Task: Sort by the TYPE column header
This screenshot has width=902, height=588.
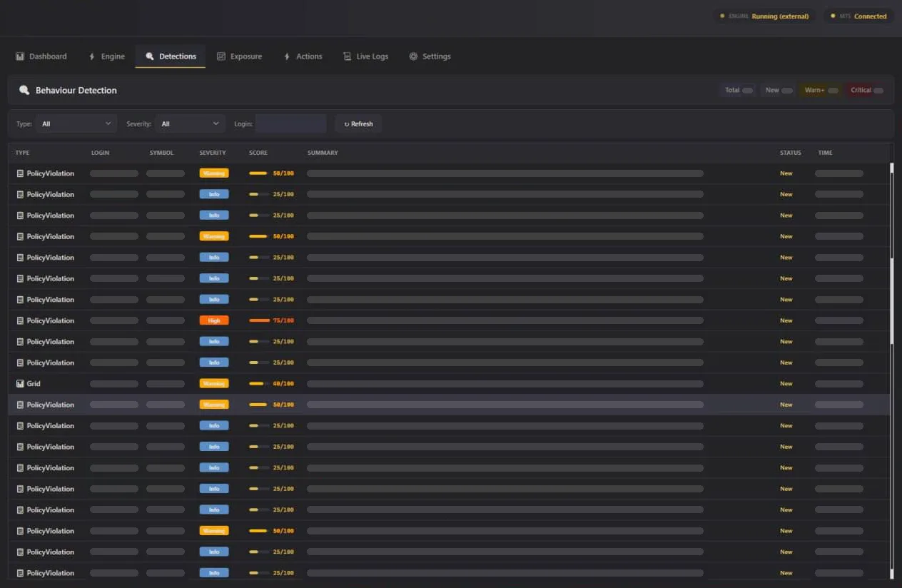Action: [22, 153]
